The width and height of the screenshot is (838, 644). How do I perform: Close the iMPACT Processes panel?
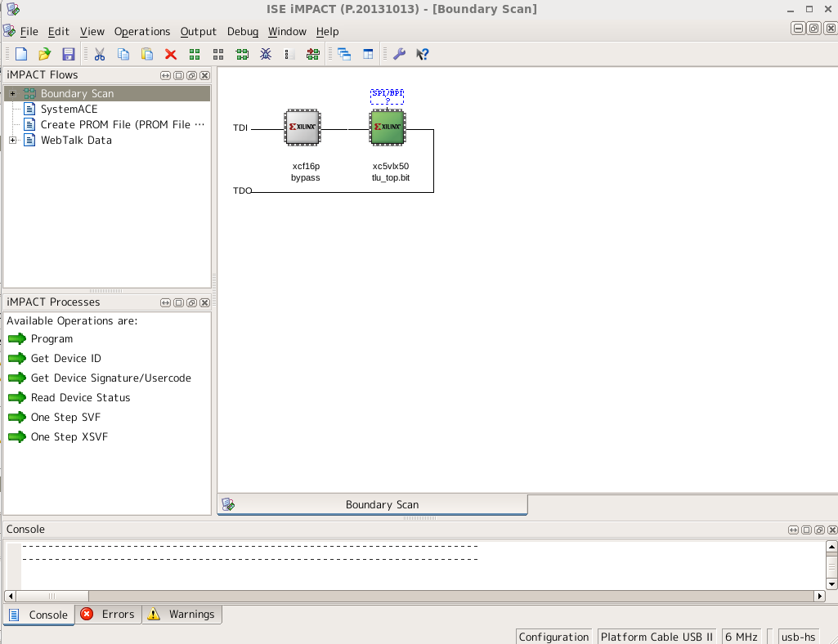(x=204, y=303)
